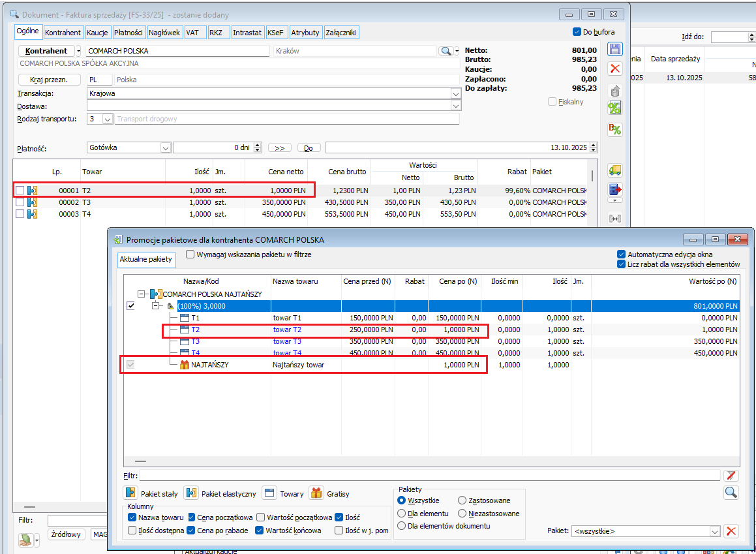
Task: Select the Zastosowane radio button
Action: click(462, 500)
